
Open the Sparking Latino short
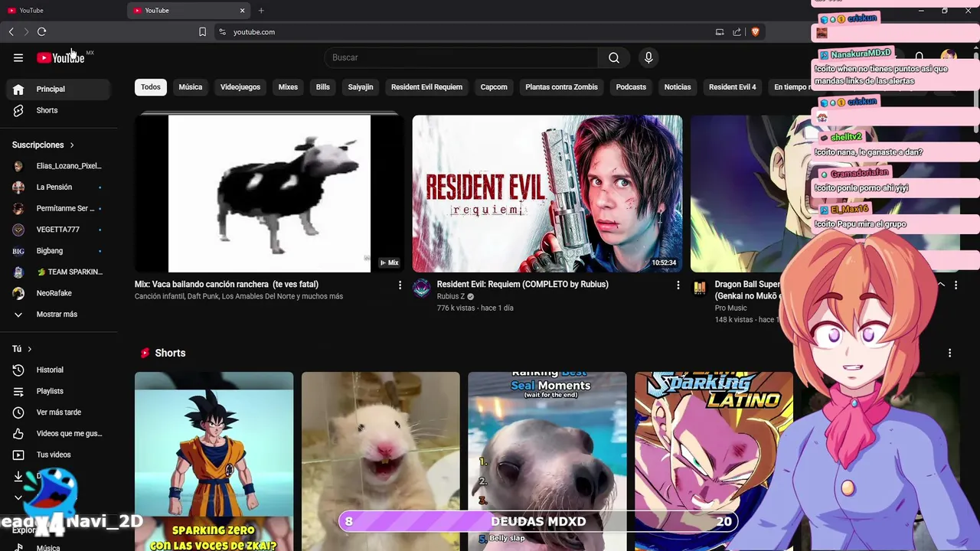coord(714,461)
